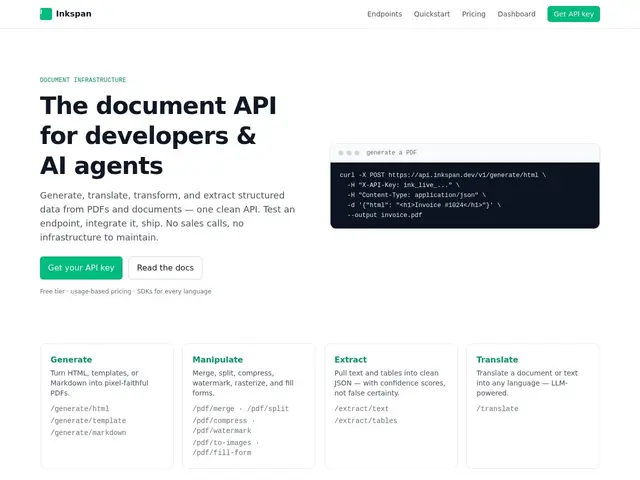
Task: Click the Get your API key button
Action: click(x=81, y=268)
